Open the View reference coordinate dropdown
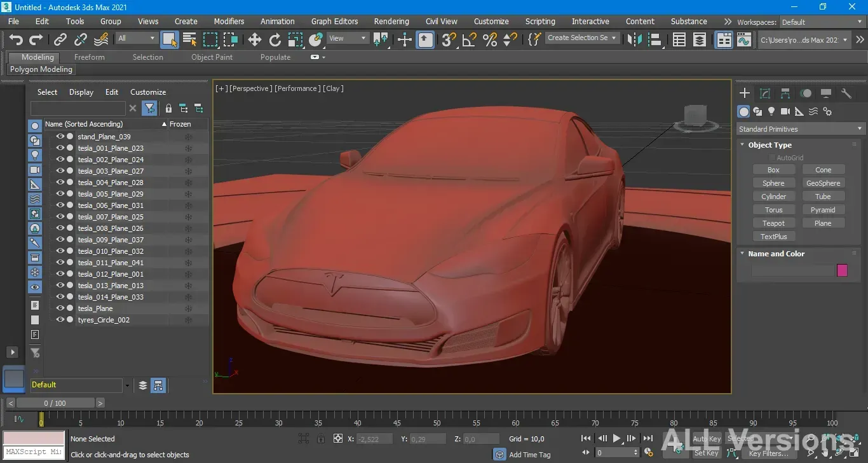Image resolution: width=868 pixels, height=463 pixels. click(348, 38)
